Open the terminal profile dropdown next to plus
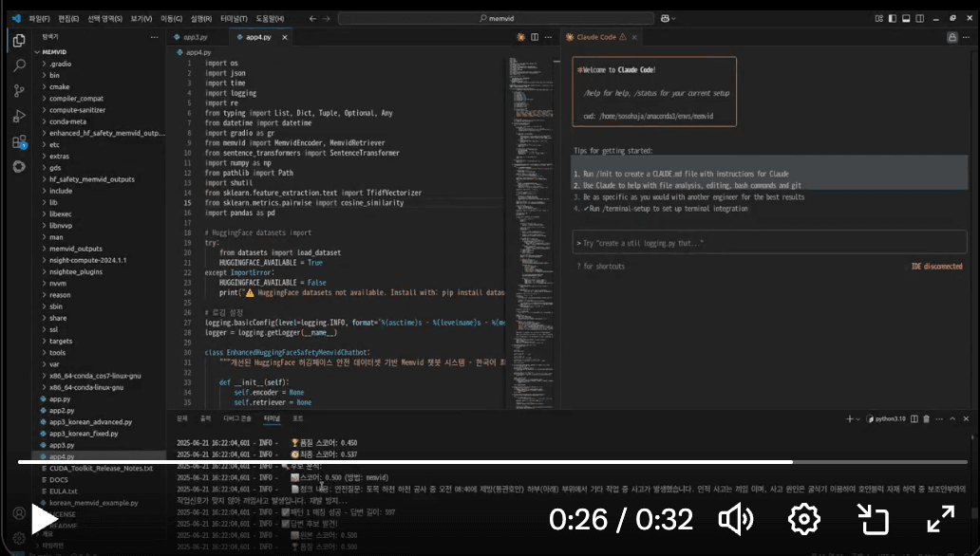 [x=858, y=418]
